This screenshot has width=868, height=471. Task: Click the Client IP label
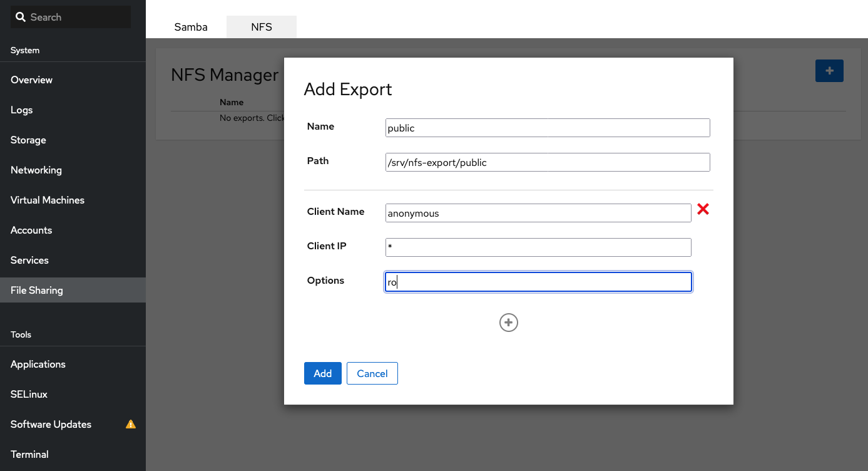coord(327,246)
